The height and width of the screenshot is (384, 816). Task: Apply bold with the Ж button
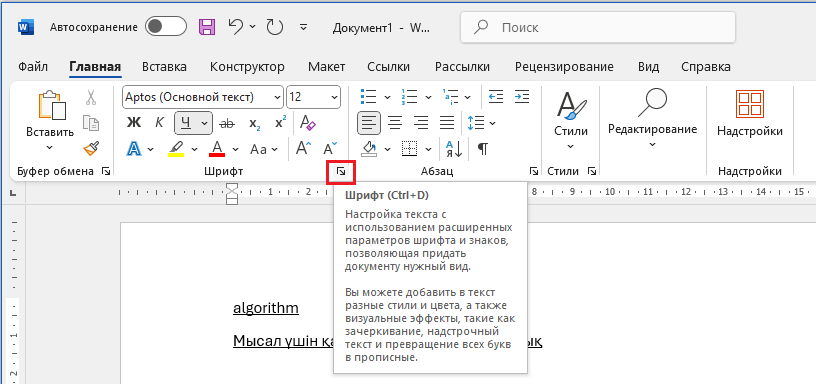[x=134, y=123]
